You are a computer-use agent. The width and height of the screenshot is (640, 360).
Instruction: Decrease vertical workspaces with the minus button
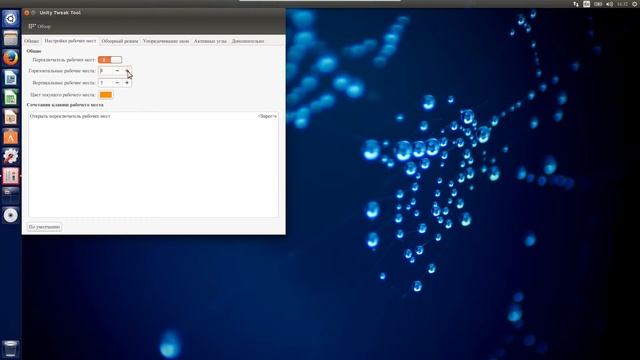[x=117, y=83]
